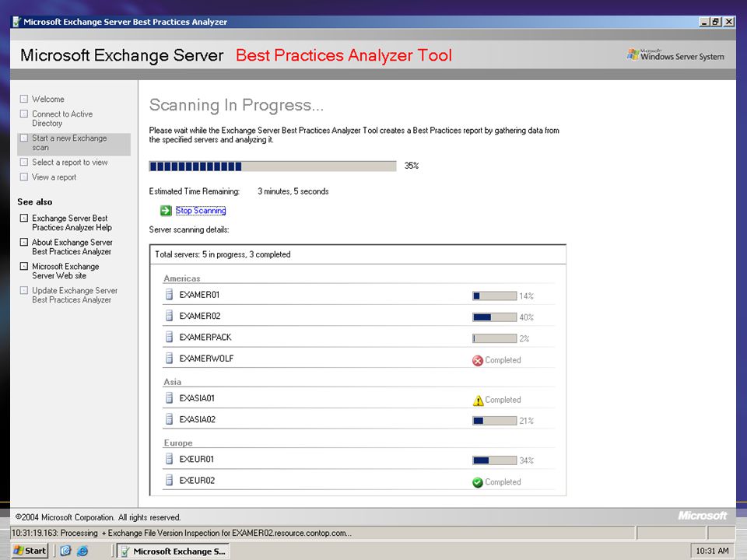Select the EXAMER02 server icon
Image resolution: width=747 pixels, height=560 pixels.
169,315
